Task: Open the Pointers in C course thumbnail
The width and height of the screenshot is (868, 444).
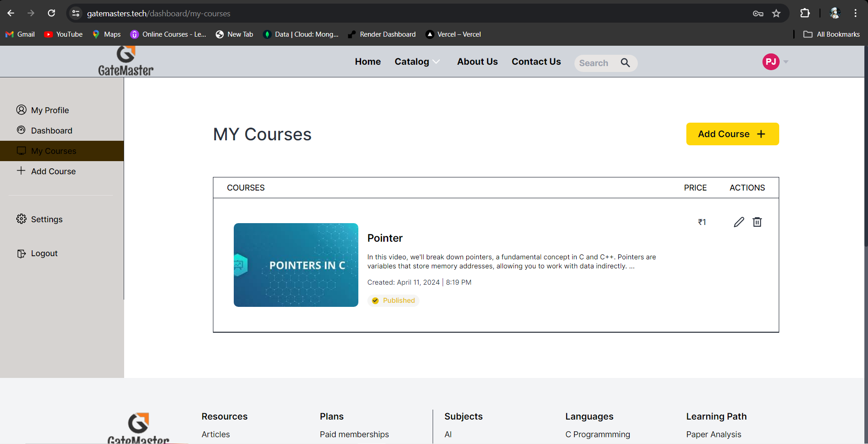Action: click(296, 265)
